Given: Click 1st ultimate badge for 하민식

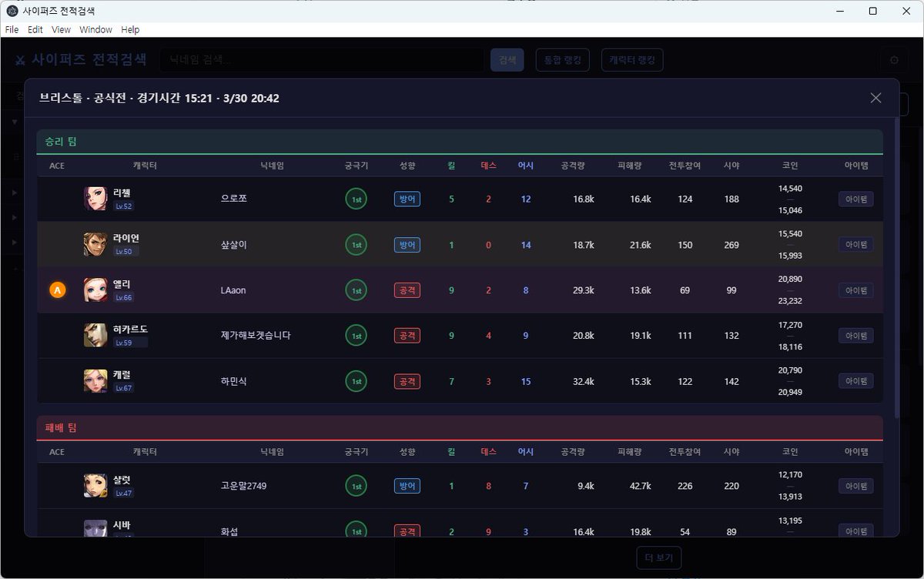Looking at the screenshot, I should [x=357, y=381].
